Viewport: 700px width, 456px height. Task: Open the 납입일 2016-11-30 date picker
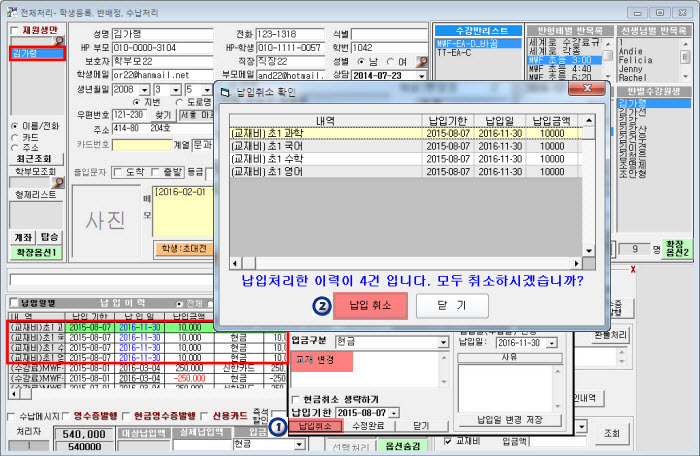pyautogui.click(x=551, y=342)
